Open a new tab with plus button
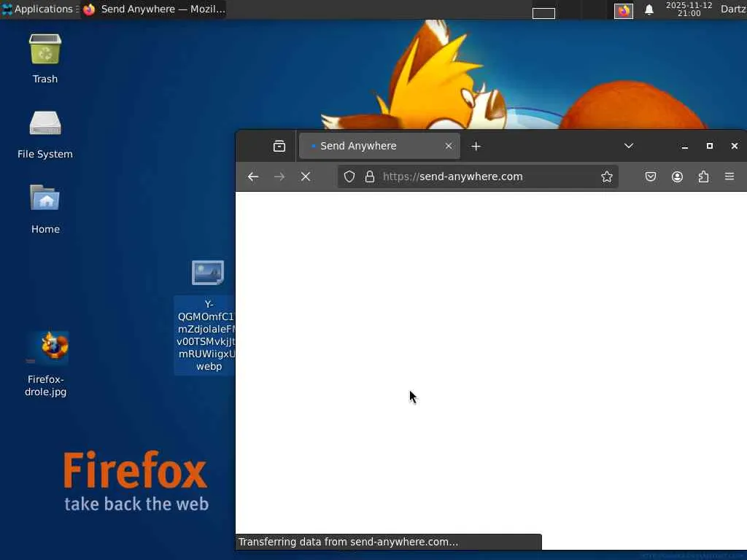This screenshot has height=560, width=747. coord(476,146)
